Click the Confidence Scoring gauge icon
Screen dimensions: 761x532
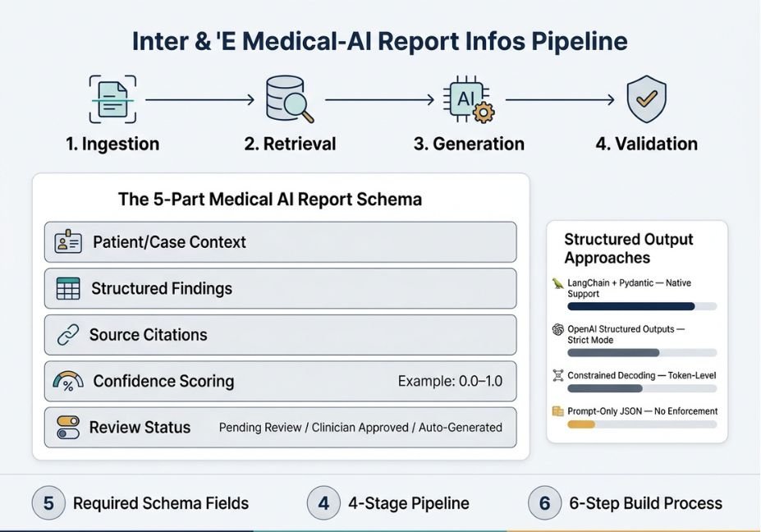point(68,382)
